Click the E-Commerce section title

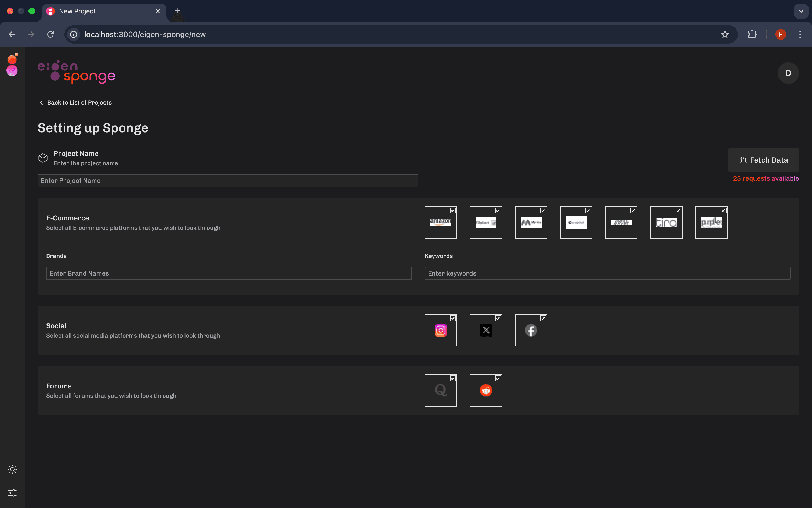point(67,218)
